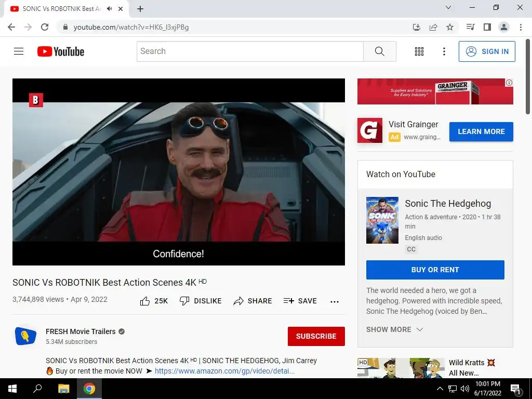Go back with browser back arrow
Image resolution: width=532 pixels, height=399 pixels.
pos(11,27)
